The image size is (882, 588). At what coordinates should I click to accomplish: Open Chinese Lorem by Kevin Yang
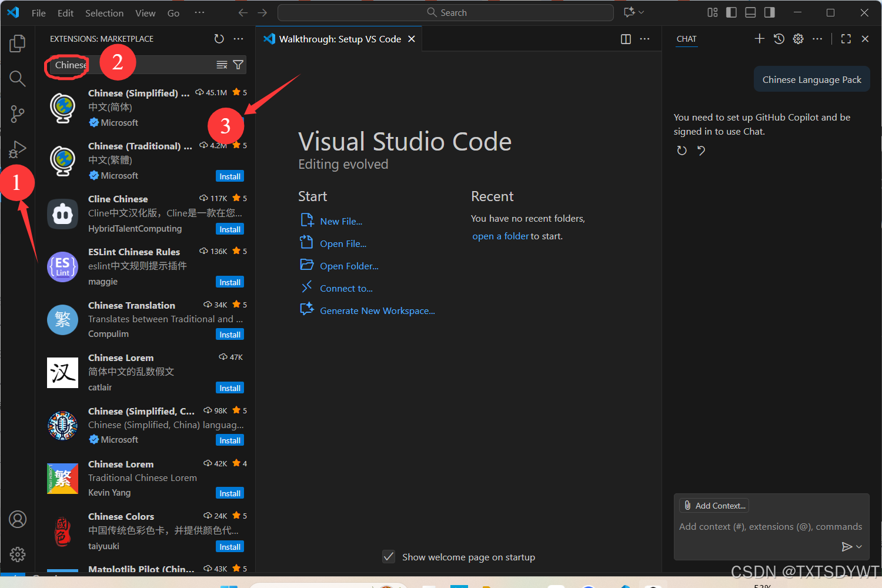pyautogui.click(x=145, y=478)
